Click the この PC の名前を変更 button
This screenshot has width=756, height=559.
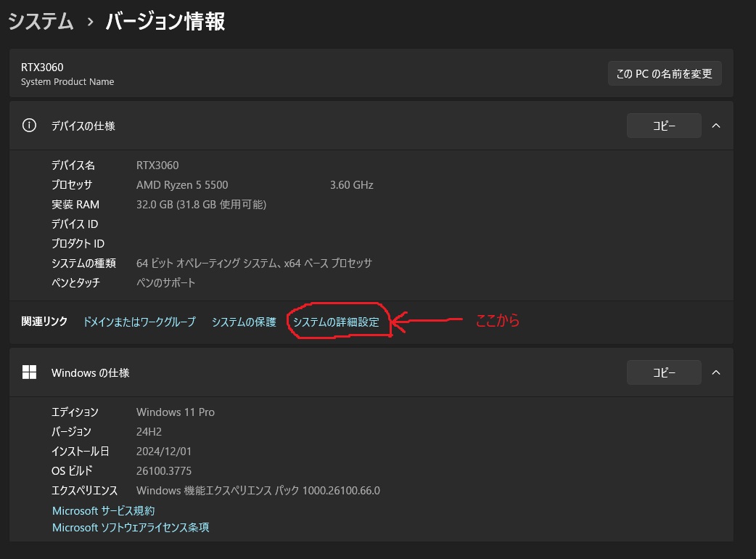click(665, 73)
